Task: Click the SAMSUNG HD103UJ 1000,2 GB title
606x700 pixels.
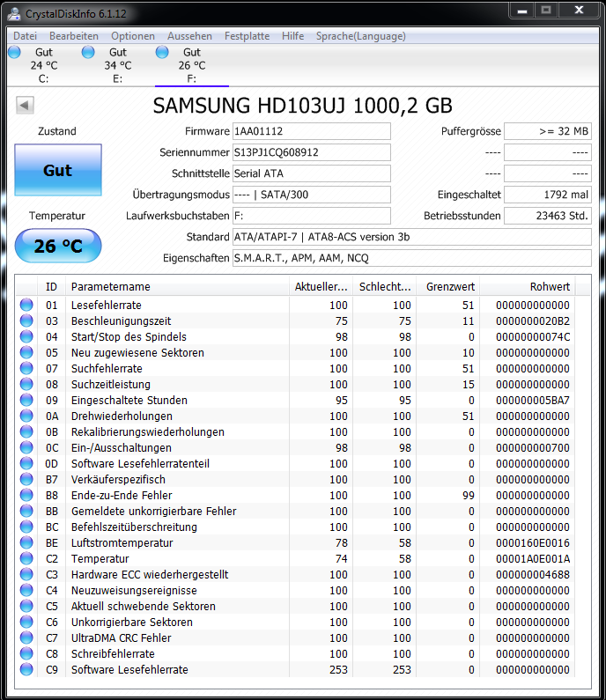Action: pyautogui.click(x=302, y=106)
